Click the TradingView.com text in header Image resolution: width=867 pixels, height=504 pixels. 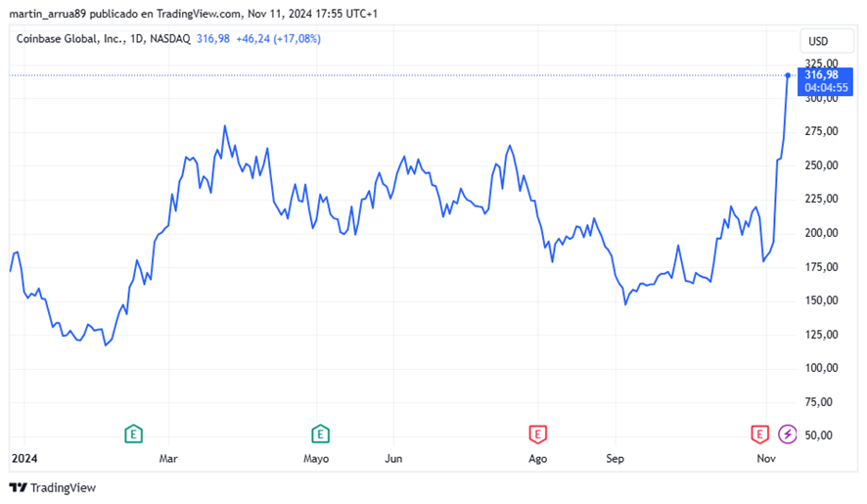(199, 14)
